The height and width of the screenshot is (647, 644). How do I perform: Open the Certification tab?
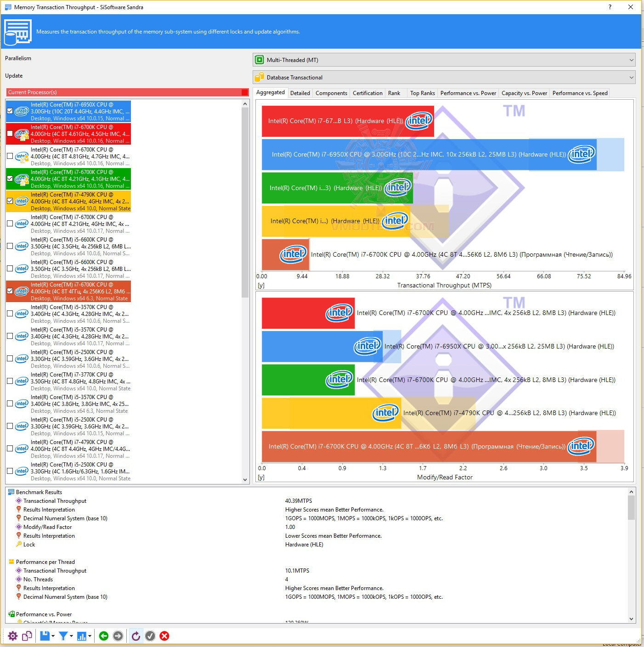pyautogui.click(x=367, y=93)
